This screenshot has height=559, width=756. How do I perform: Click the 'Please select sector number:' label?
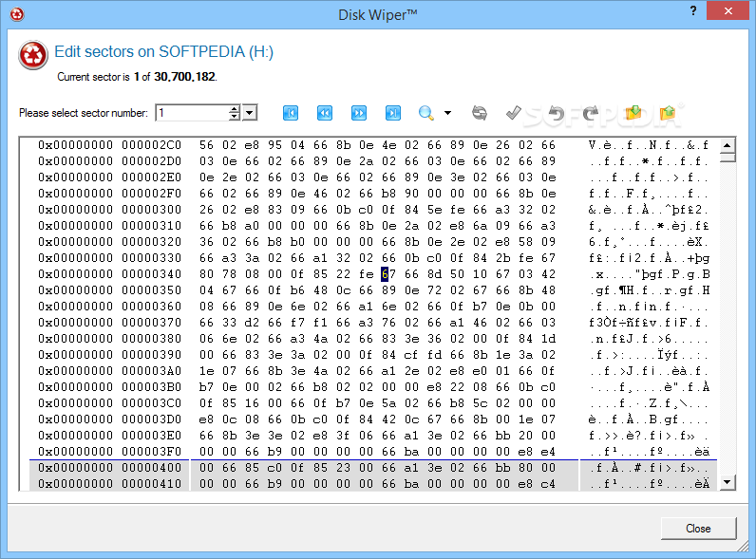(84, 113)
